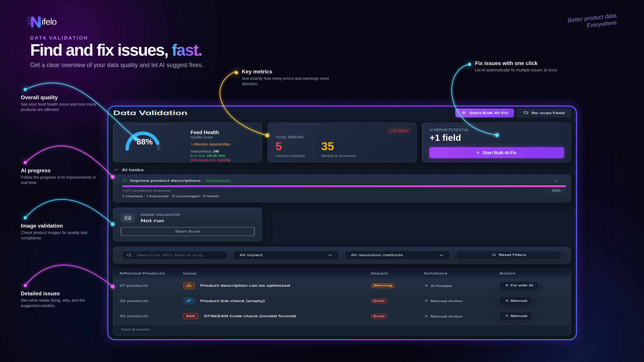This screenshot has height=362, width=644.
Task: Click the Re-scan Feed button
Action: [544, 113]
